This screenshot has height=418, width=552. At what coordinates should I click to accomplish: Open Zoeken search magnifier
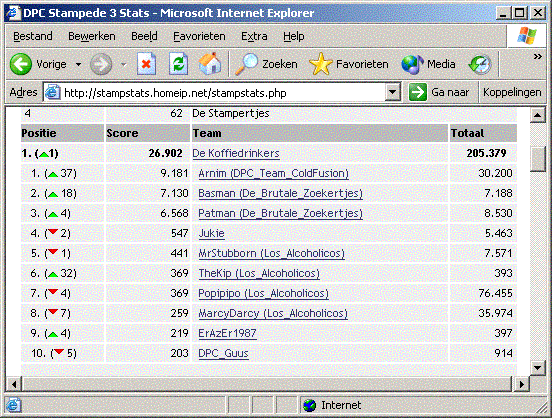click(246, 64)
